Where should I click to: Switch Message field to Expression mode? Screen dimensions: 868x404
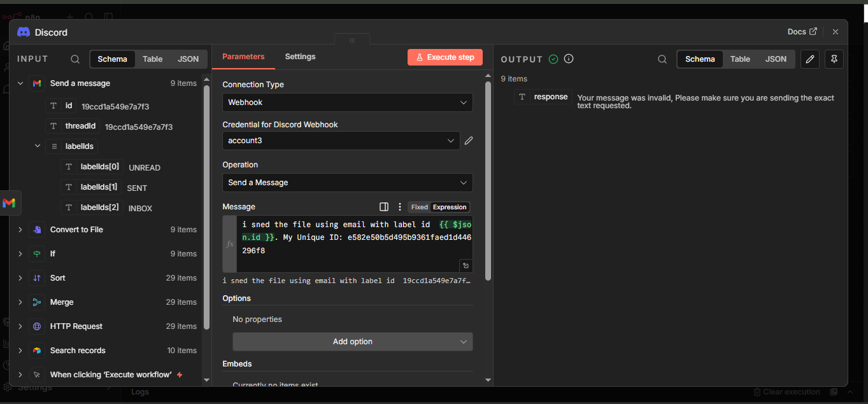[x=450, y=207]
